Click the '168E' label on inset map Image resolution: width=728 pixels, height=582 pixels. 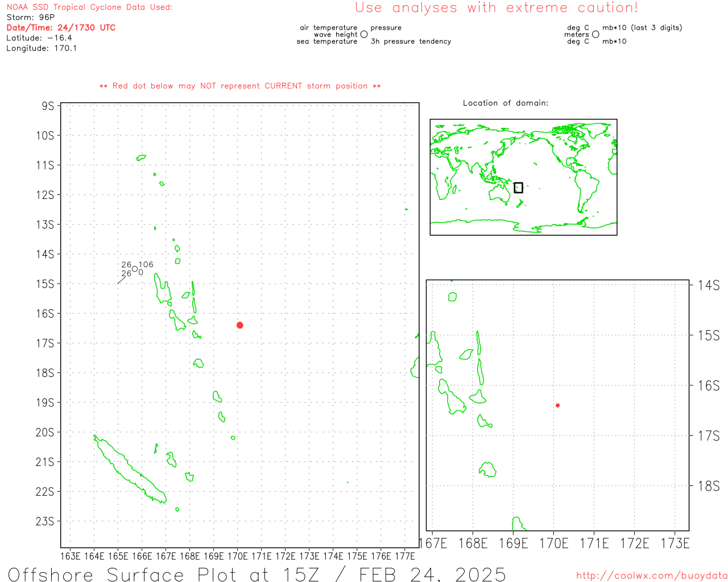click(473, 543)
